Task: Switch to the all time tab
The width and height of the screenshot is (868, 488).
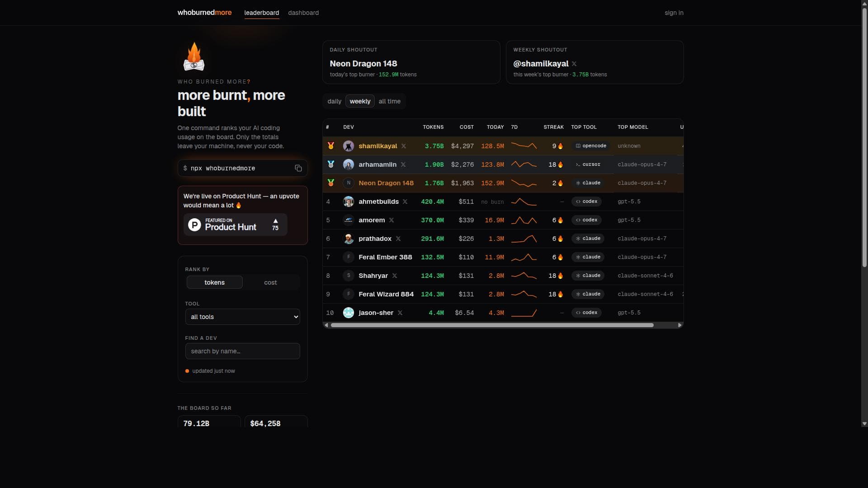Action: [x=390, y=101]
